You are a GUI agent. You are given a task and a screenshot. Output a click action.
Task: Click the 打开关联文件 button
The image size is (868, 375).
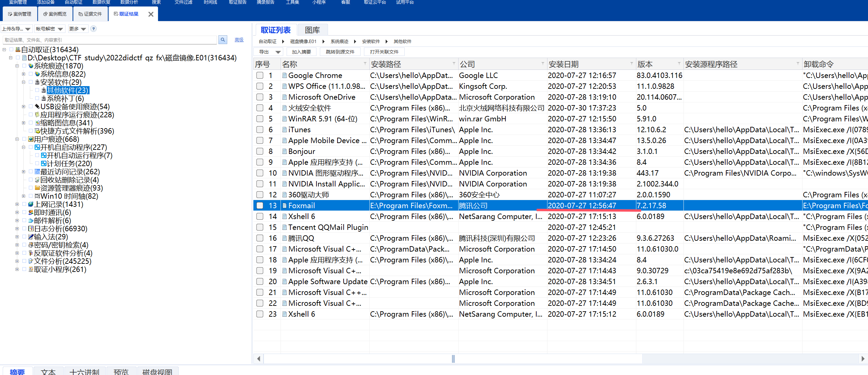tap(384, 52)
